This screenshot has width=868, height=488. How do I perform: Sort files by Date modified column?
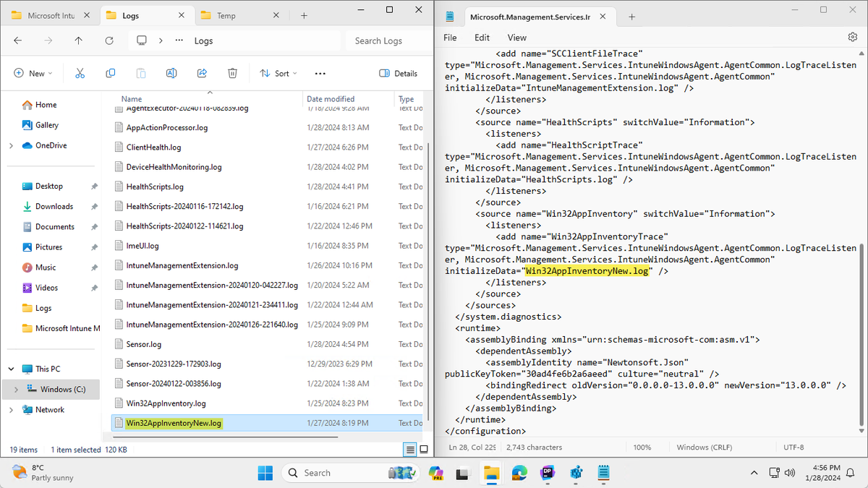coord(331,99)
